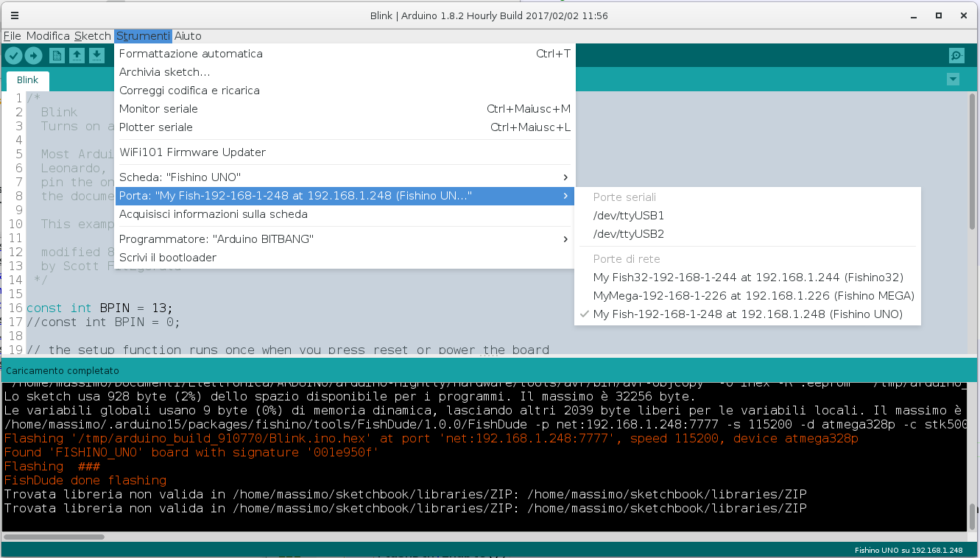Select serial port /dev/ttyUSB1
The height and width of the screenshot is (558, 980).
pyautogui.click(x=747, y=216)
